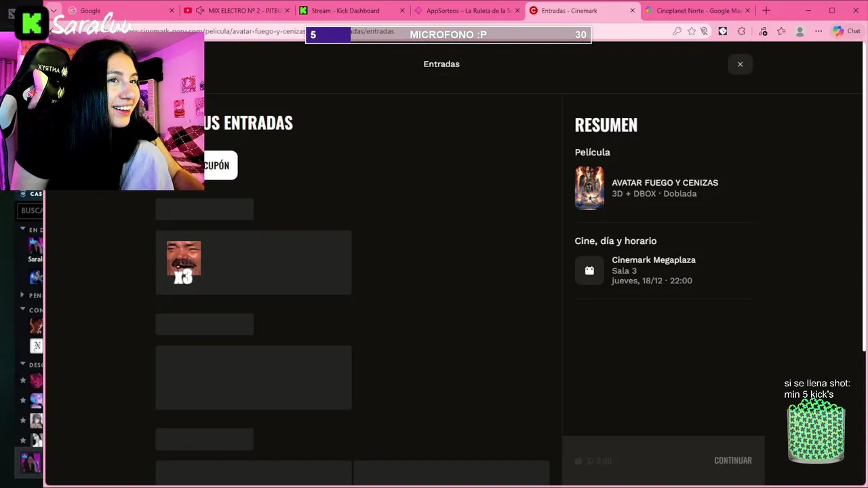This screenshot has width=868, height=488.
Task: Open the browser Settings and more menu
Action: 818,31
